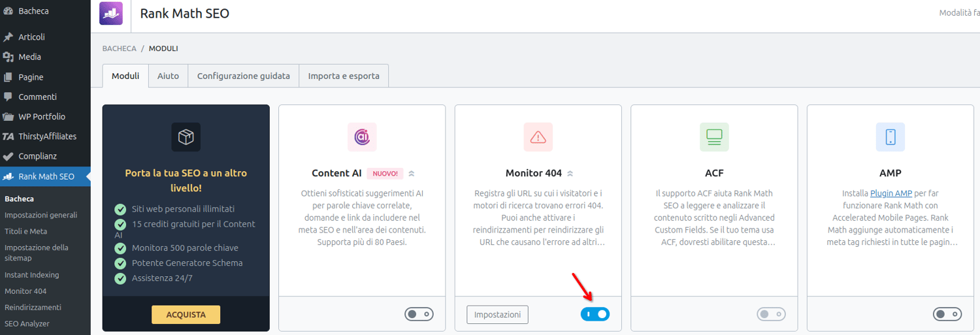
Task: Click the AMP mobile phone icon
Action: (x=890, y=136)
